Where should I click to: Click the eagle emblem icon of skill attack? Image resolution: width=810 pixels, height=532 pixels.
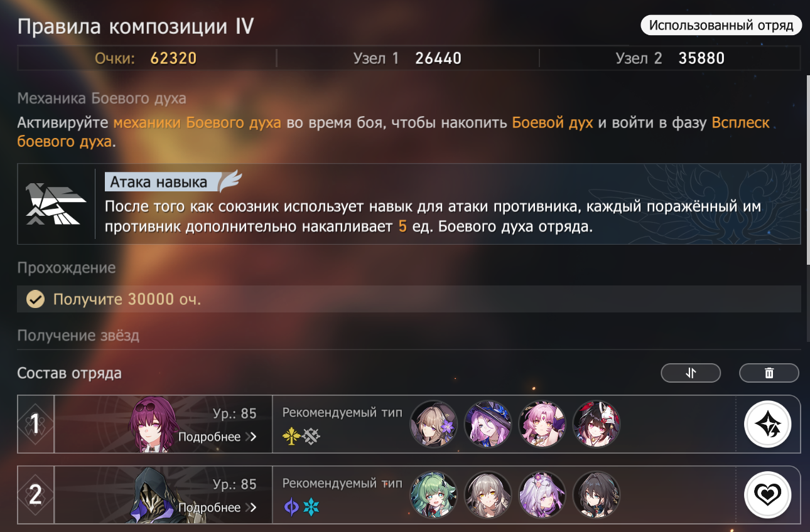pos(57,204)
